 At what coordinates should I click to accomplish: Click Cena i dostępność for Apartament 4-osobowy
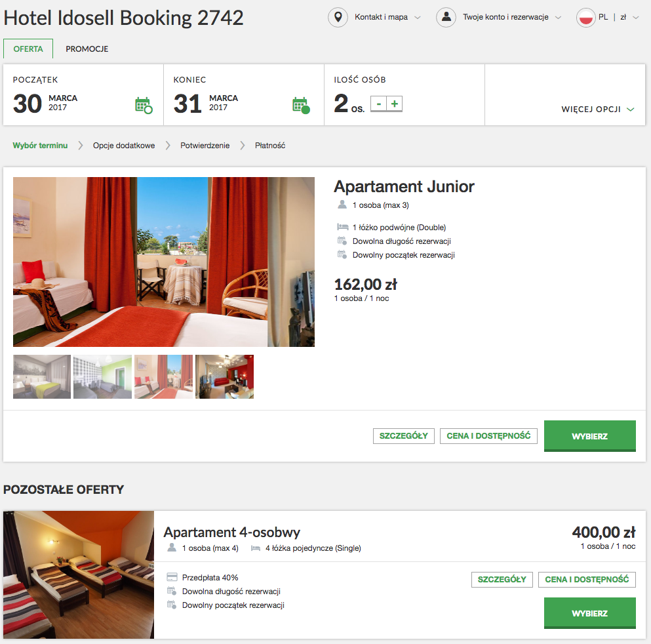(x=587, y=580)
